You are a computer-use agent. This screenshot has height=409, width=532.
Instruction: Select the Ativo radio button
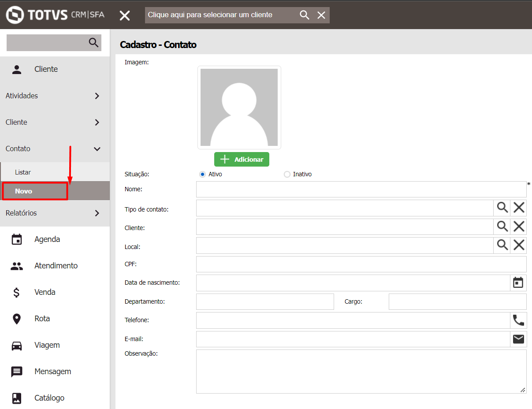202,174
